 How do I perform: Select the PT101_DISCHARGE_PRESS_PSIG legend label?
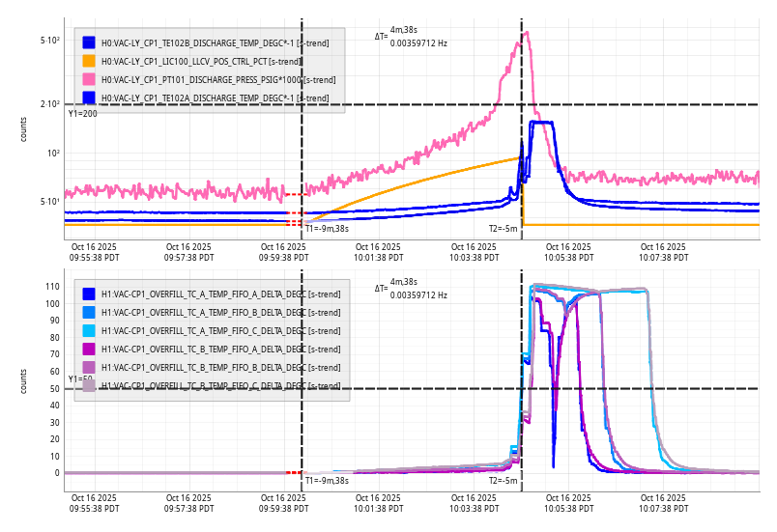click(217, 79)
